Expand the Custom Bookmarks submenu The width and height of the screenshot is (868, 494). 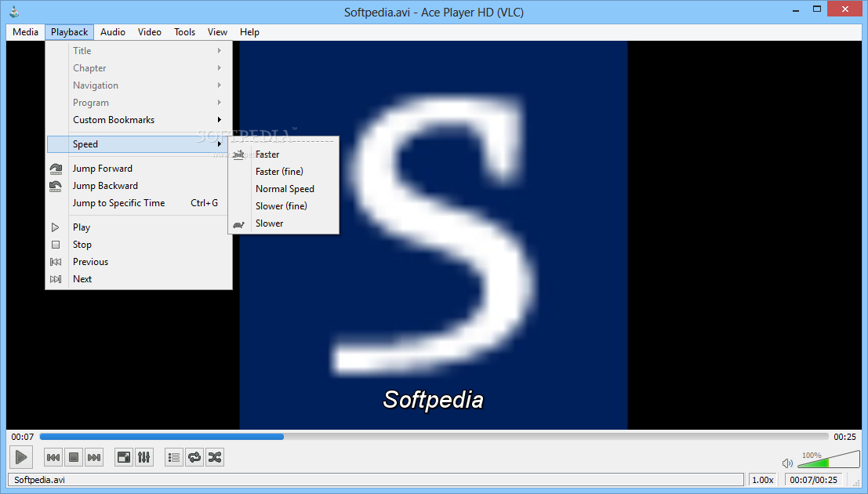(x=138, y=120)
